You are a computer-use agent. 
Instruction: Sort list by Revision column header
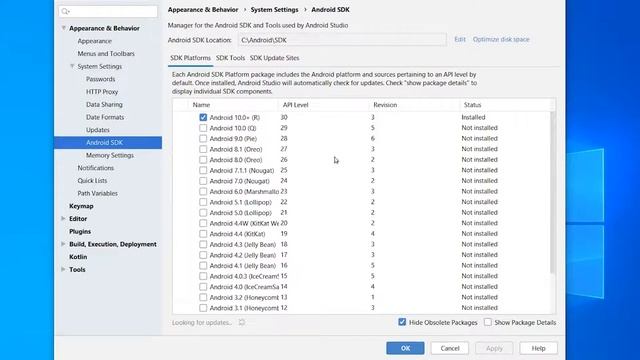[x=415, y=105]
